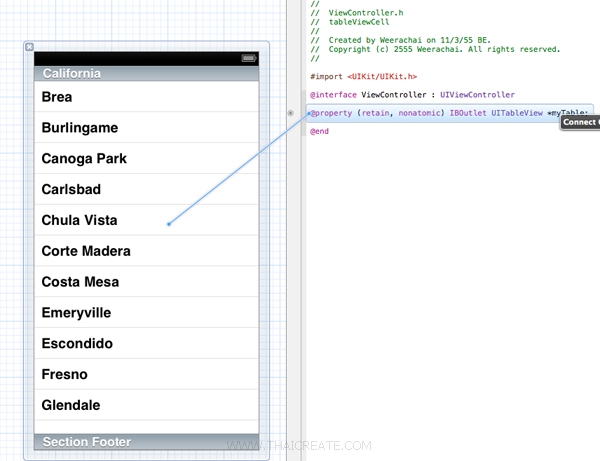600x461 pixels.
Task: Select the Corte Madera table row
Action: (x=147, y=251)
